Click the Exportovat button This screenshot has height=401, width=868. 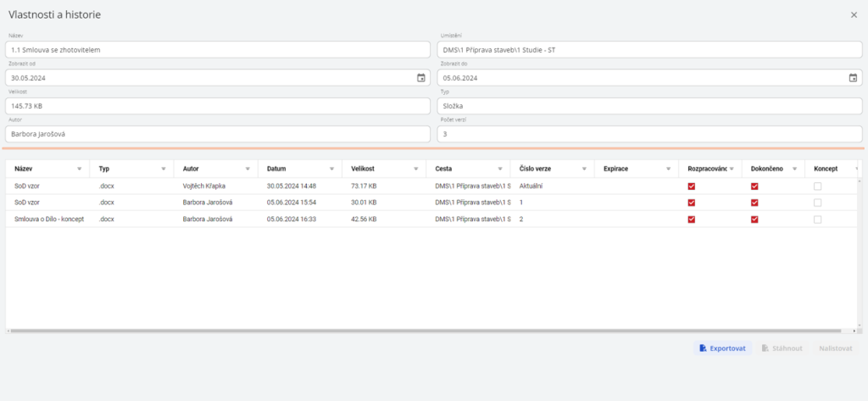(x=722, y=348)
